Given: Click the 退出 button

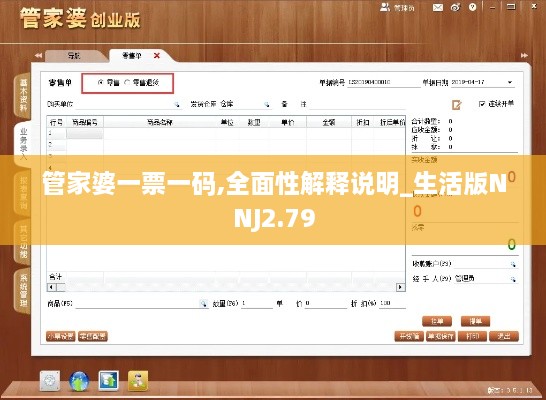Looking at the screenshot, I should coord(504,336).
